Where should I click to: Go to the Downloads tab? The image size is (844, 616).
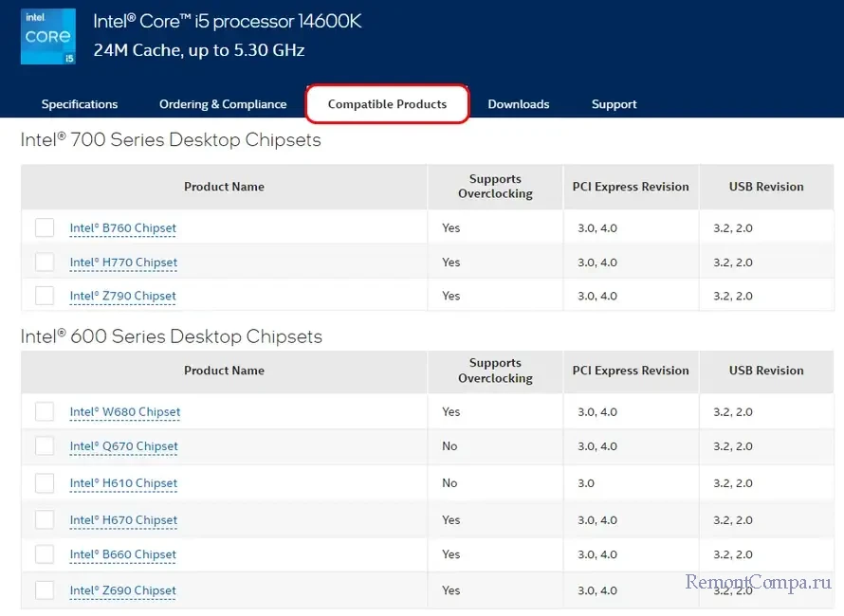pos(518,104)
